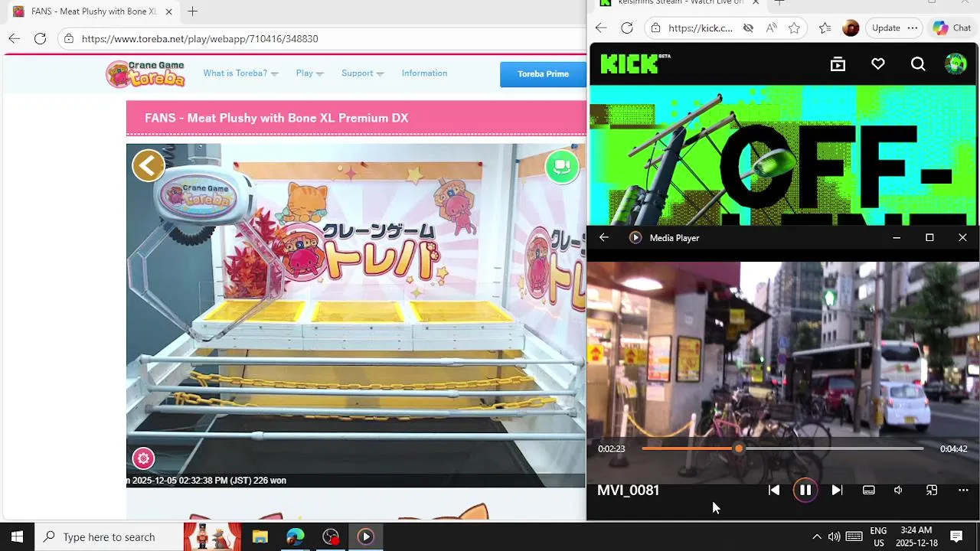980x551 pixels.
Task: Expand the Play menu
Action: (309, 73)
